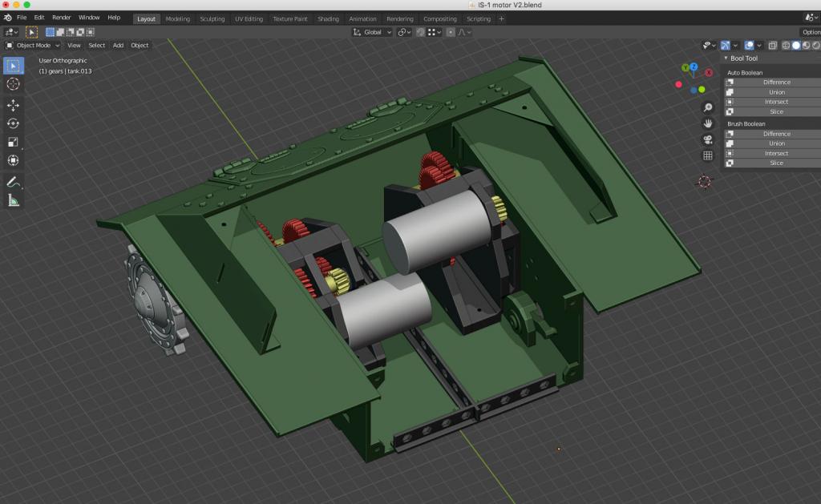Select the Annotate pencil tool

14,182
